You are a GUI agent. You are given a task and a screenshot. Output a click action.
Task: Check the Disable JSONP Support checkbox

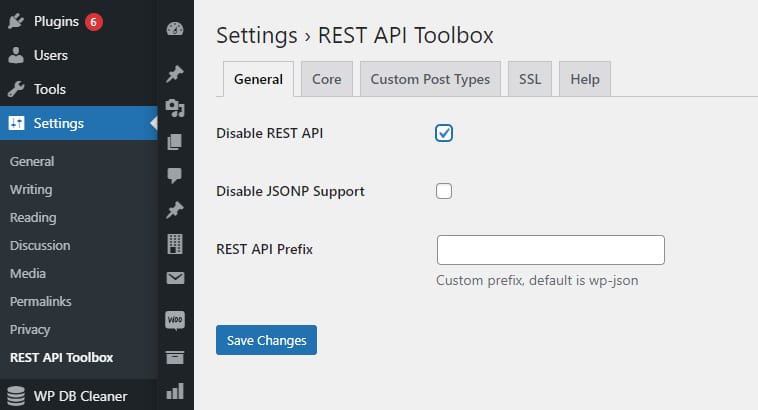(444, 191)
